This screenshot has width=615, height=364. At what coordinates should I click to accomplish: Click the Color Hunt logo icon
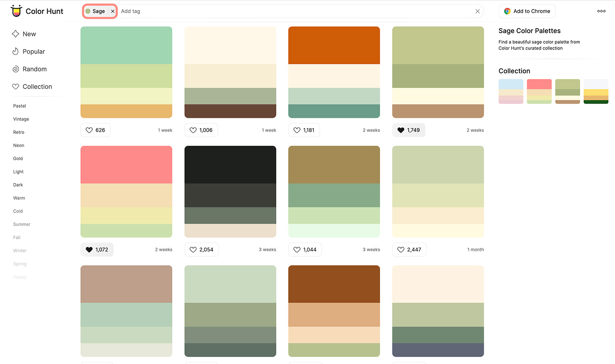pos(16,11)
